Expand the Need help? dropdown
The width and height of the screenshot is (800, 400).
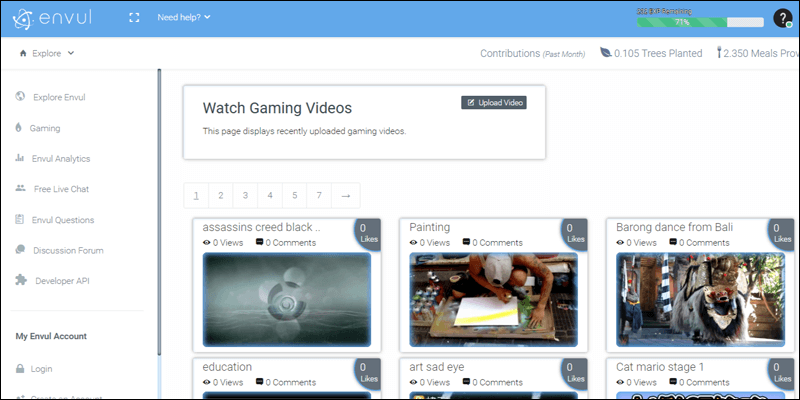tap(184, 17)
